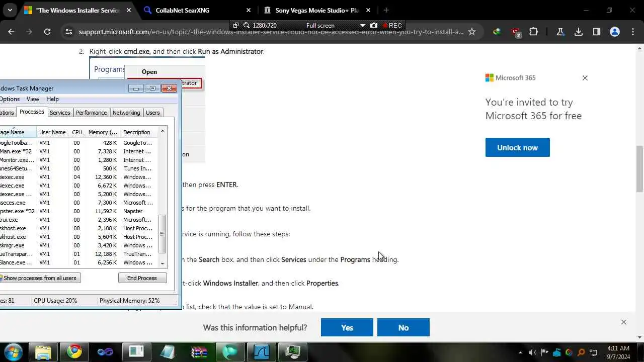Bookmark this page with the star icon
644x362 pixels.
472,32
